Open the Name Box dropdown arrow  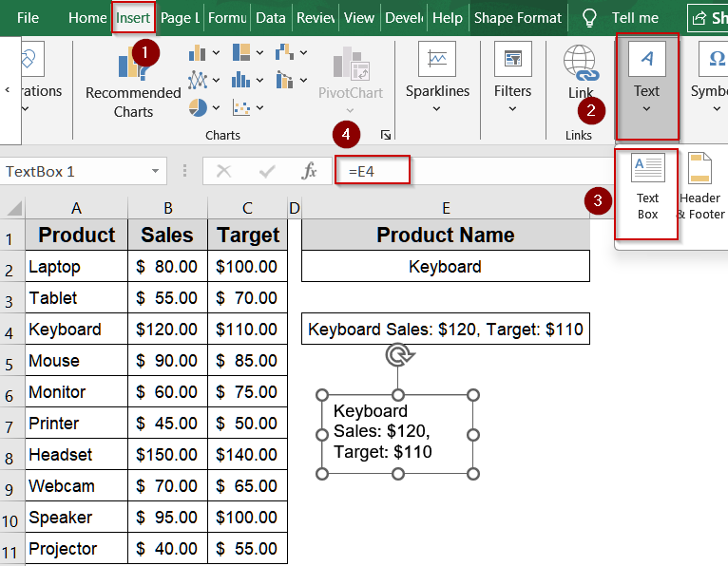(x=155, y=172)
